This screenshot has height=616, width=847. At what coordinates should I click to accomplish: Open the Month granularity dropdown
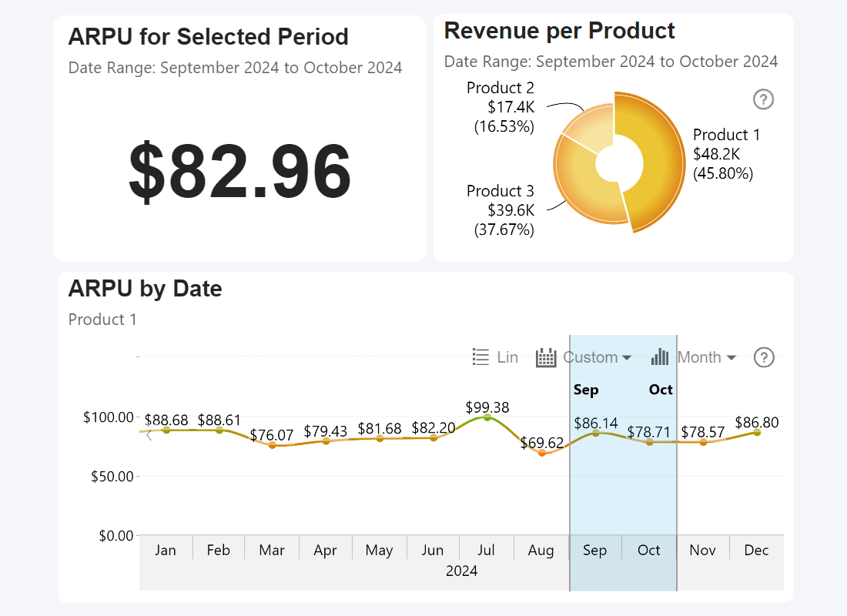(707, 357)
